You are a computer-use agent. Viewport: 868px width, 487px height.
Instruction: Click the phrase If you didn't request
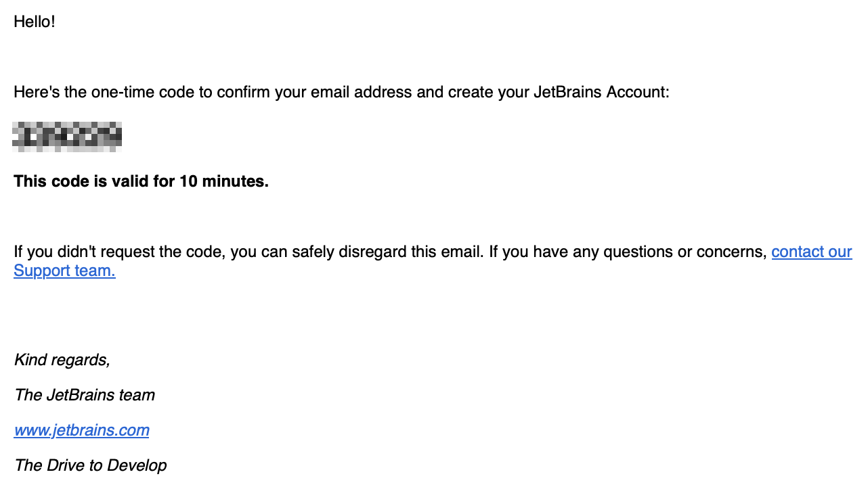[76, 252]
